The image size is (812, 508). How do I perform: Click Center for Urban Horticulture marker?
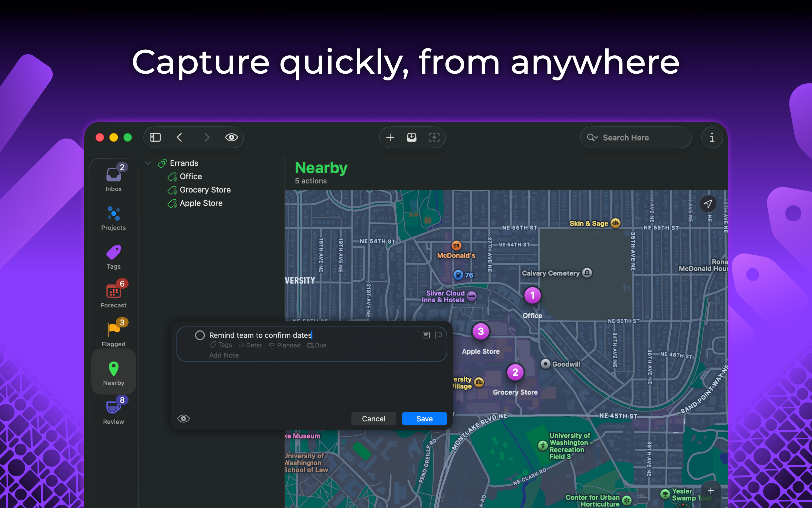click(626, 500)
